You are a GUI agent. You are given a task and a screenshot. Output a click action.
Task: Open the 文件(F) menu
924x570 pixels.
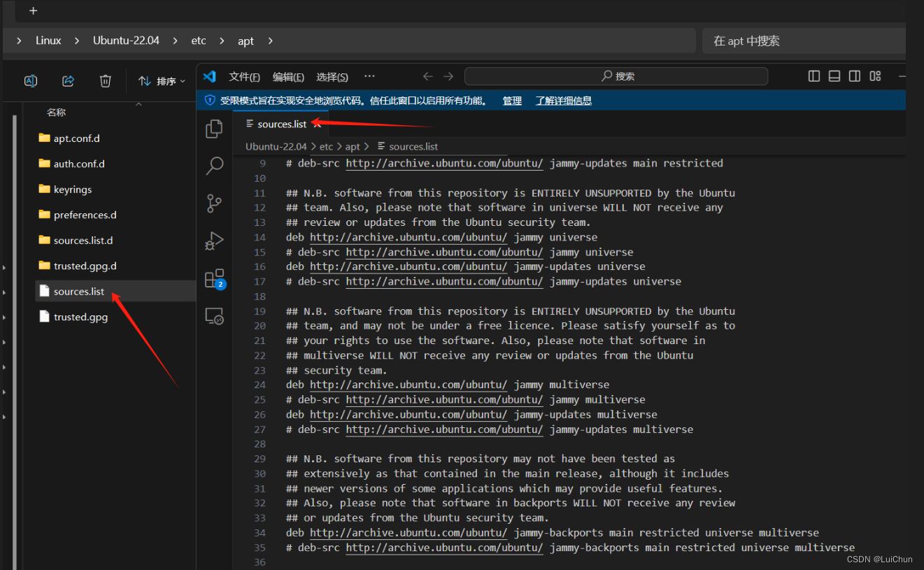click(x=244, y=77)
